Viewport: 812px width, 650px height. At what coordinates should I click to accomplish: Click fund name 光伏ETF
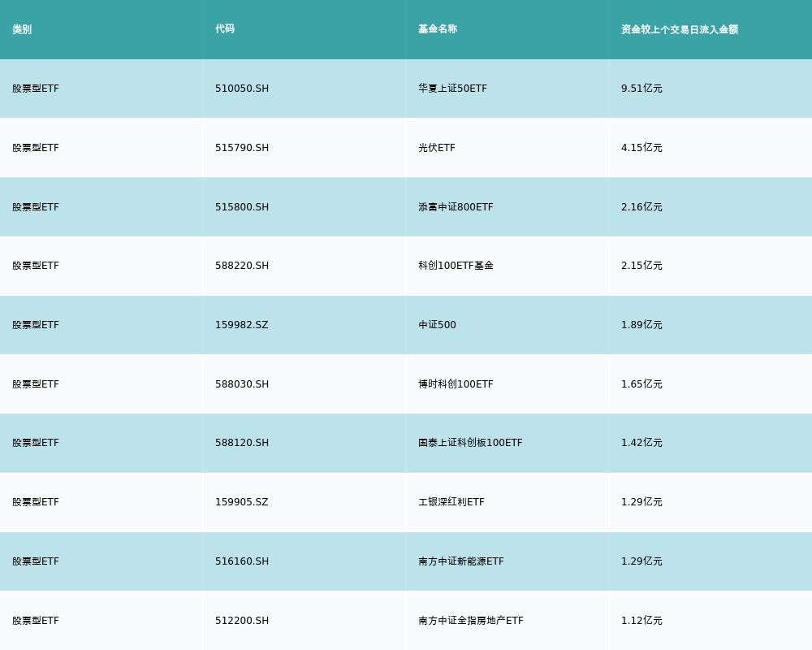point(437,148)
